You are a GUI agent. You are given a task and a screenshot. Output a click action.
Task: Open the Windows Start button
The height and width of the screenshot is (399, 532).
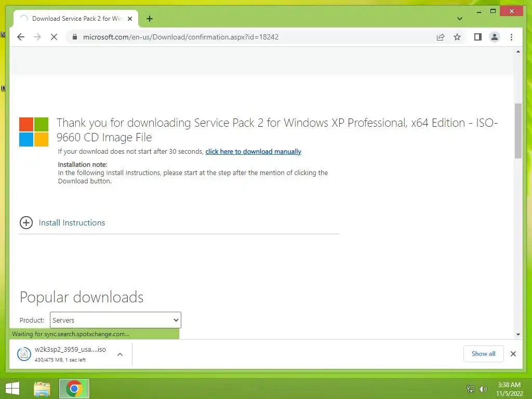[12, 389]
